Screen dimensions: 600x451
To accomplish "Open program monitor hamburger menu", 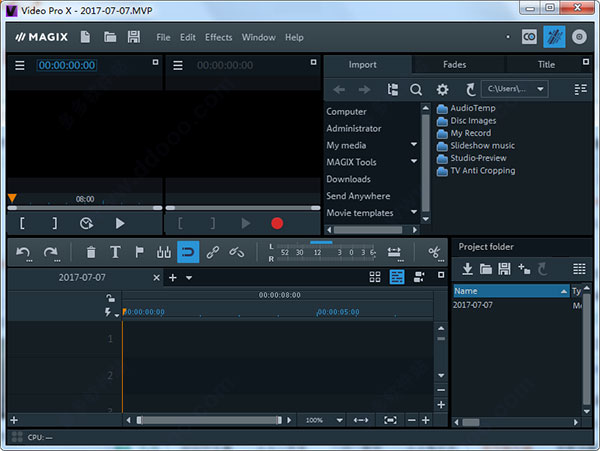I will pos(178,65).
